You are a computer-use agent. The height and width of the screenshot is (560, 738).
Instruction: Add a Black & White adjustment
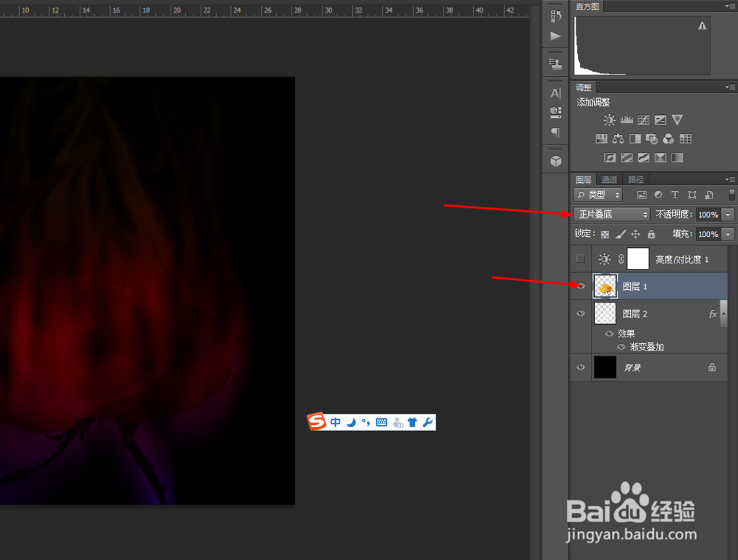[635, 139]
